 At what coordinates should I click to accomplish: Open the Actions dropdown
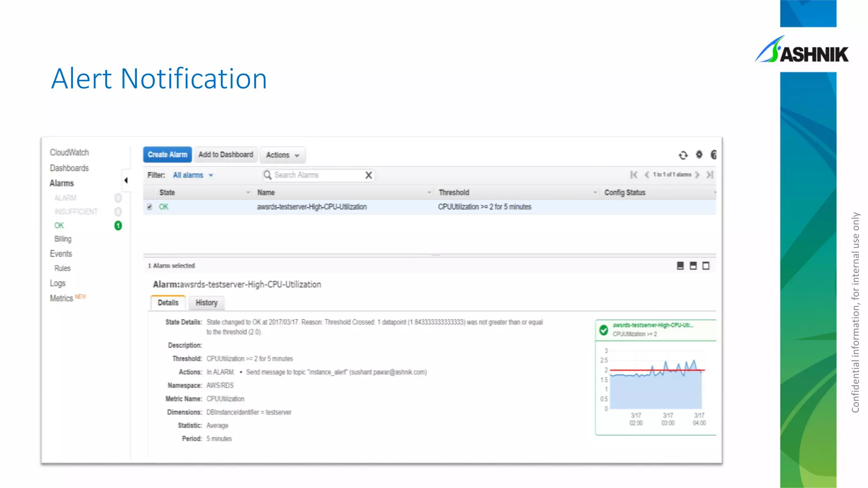282,155
